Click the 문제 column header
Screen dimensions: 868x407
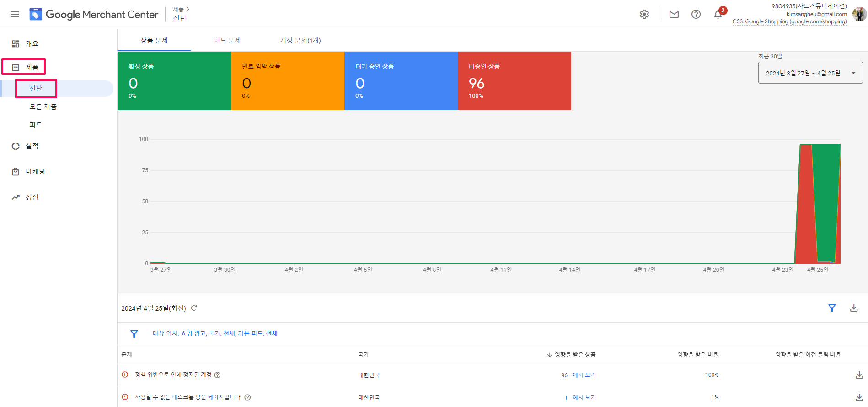click(127, 355)
